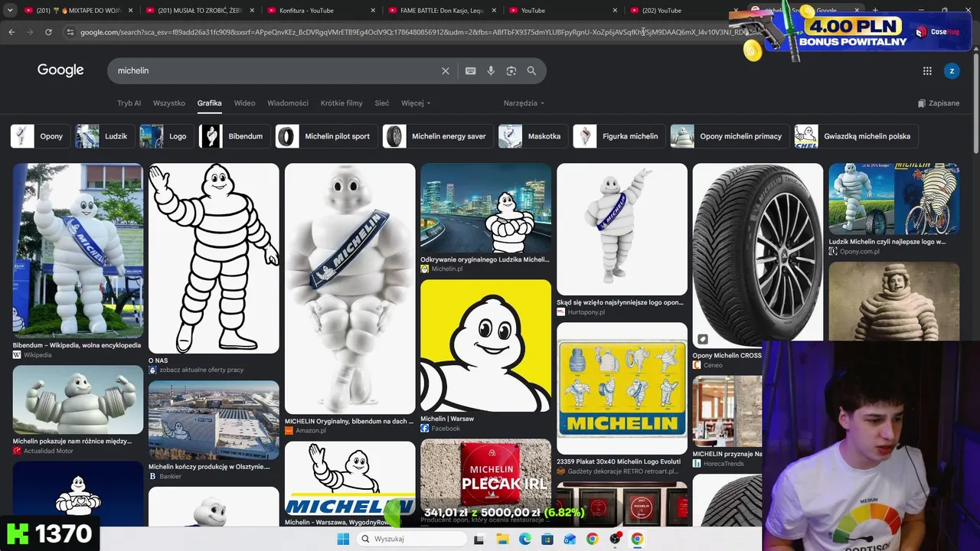Screen dimensions: 980x551
Task: Open the Krótkie filmy tab
Action: (341, 103)
